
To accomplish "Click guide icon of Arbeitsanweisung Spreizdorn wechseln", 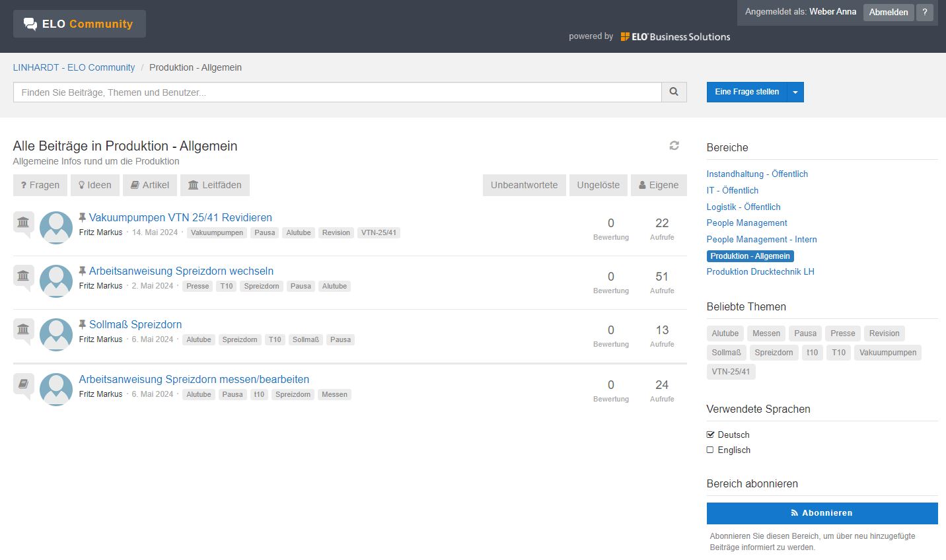I will point(23,276).
